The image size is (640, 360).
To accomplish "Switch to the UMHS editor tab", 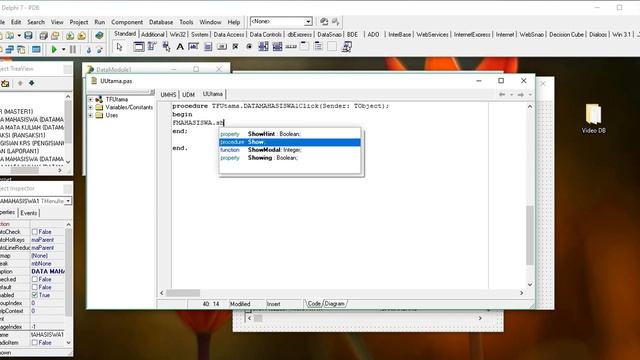I will point(168,95).
